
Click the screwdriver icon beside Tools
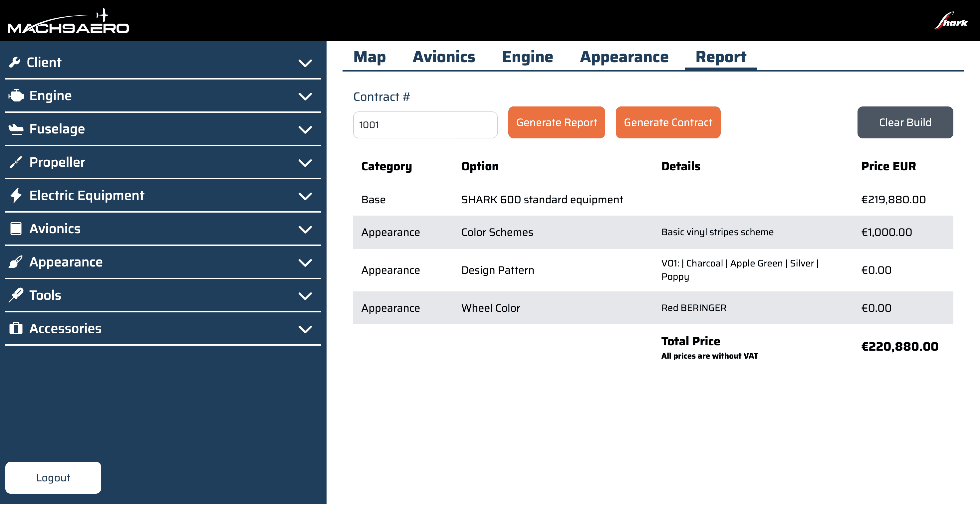(x=16, y=295)
